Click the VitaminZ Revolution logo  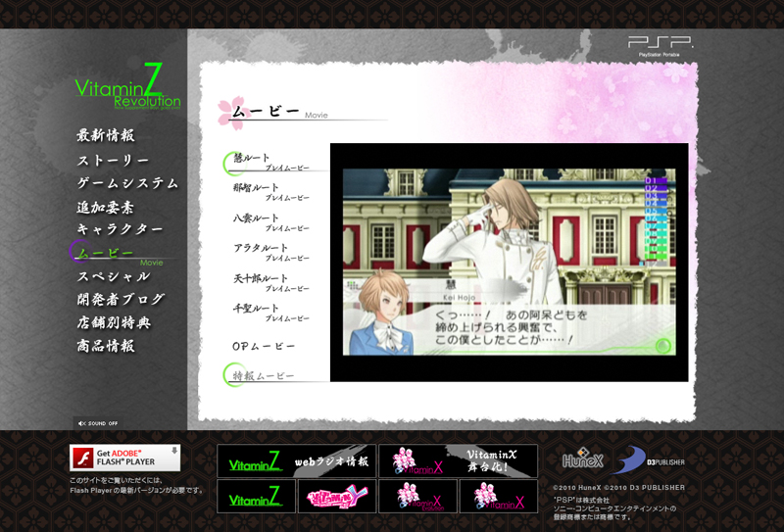click(x=128, y=87)
